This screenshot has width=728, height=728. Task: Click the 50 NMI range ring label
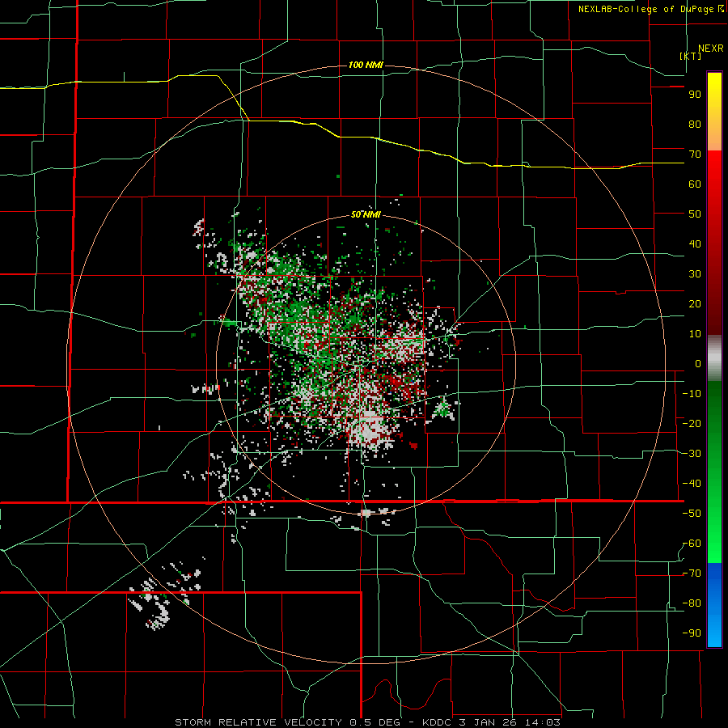(366, 214)
